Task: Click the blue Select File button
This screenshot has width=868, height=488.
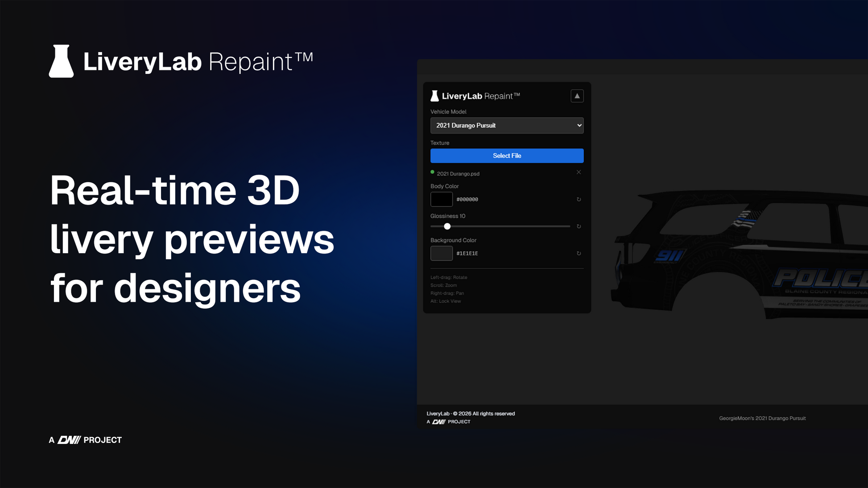Action: [x=507, y=156]
